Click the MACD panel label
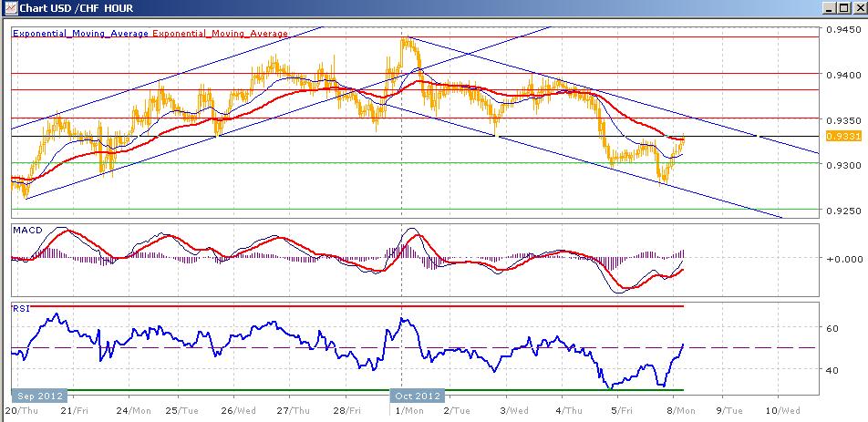This screenshot has width=868, height=422. 26,230
